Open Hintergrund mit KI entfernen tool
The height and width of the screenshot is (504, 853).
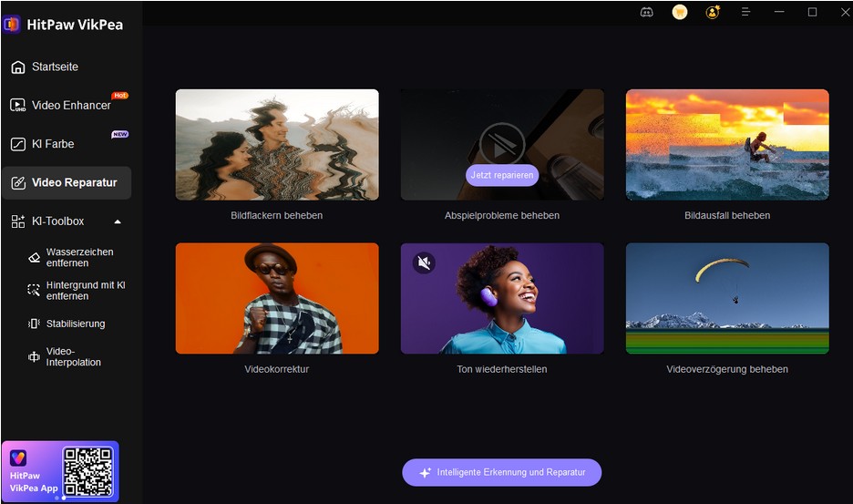(85, 291)
